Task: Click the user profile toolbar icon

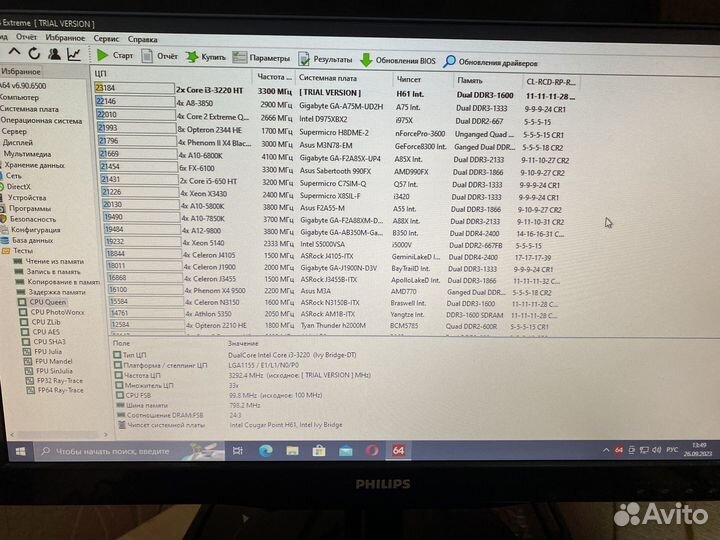Action: pos(54,54)
